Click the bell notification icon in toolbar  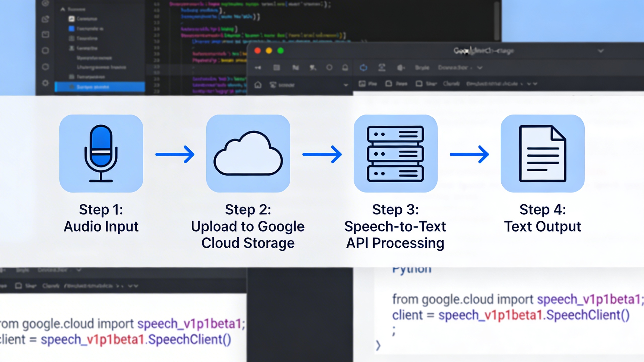tap(345, 68)
